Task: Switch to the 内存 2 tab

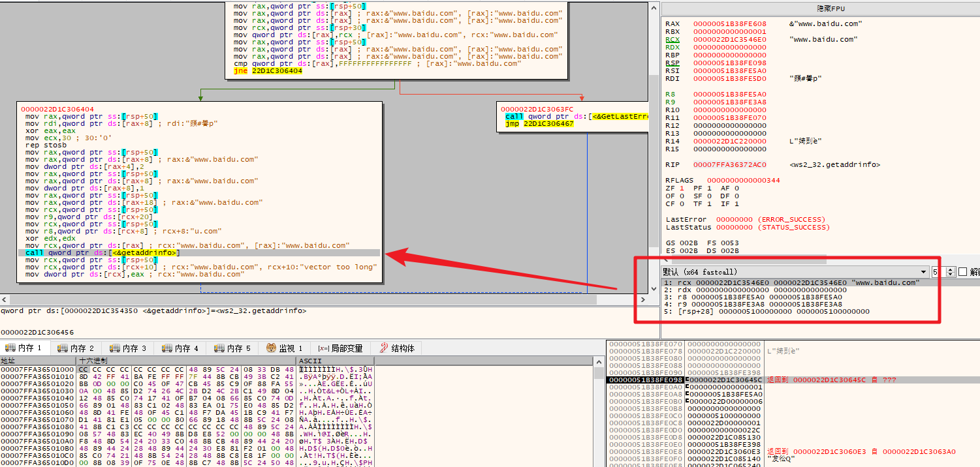Action: click(x=76, y=348)
